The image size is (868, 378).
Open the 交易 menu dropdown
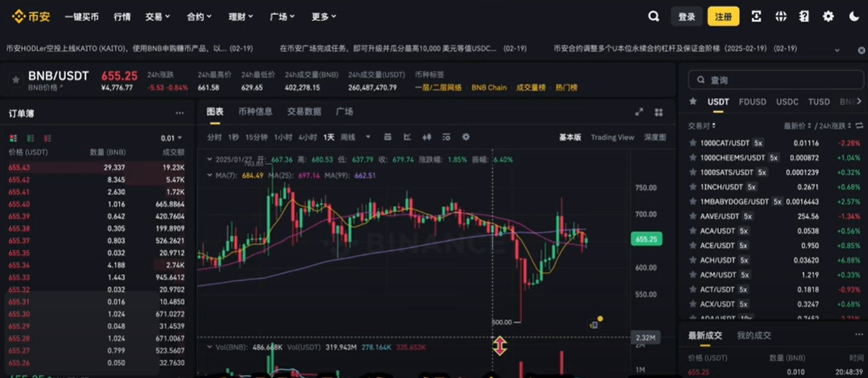158,17
